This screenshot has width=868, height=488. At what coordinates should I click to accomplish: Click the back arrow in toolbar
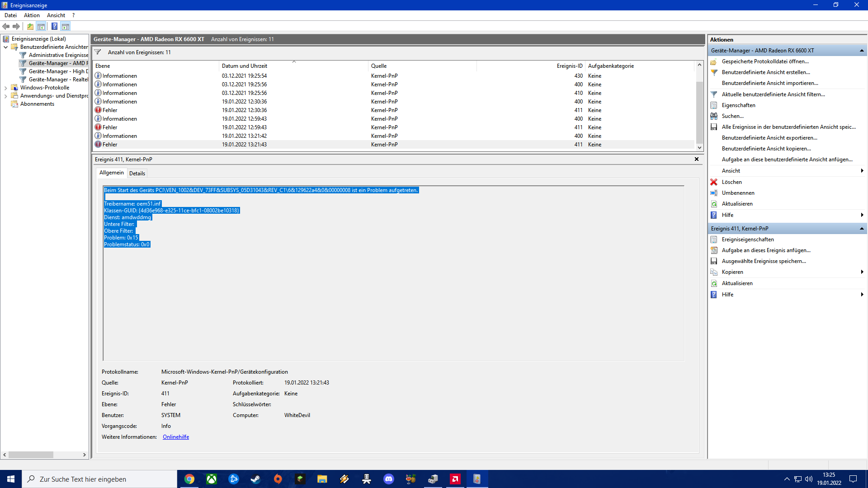[6, 26]
